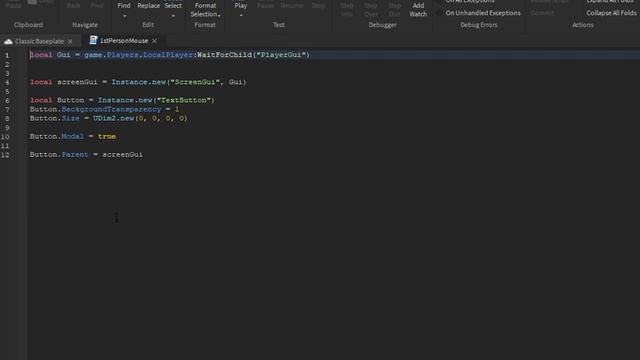
Task: Open the Play dropdown arrow
Action: tap(241, 16)
